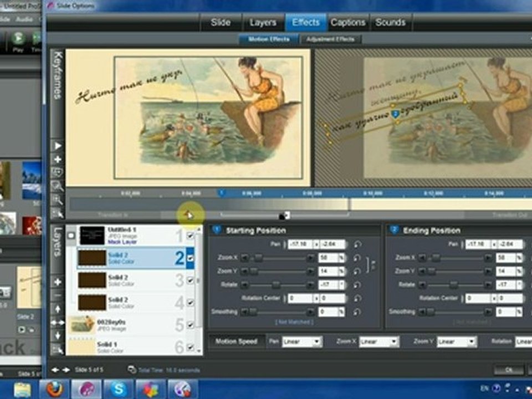Reset Starting Position Rotate value
532x399 pixels.
(x=356, y=285)
